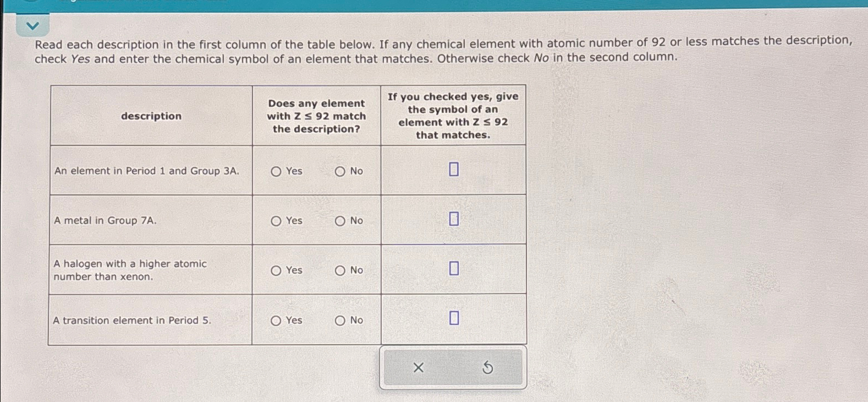Select the 'A metal in Group 7A' description cell
Screen dimensions: 868x402
point(105,221)
